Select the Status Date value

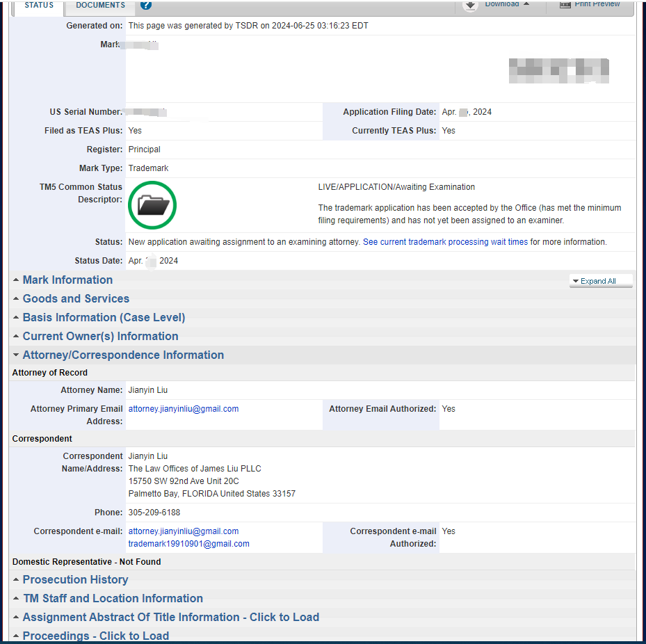click(153, 261)
